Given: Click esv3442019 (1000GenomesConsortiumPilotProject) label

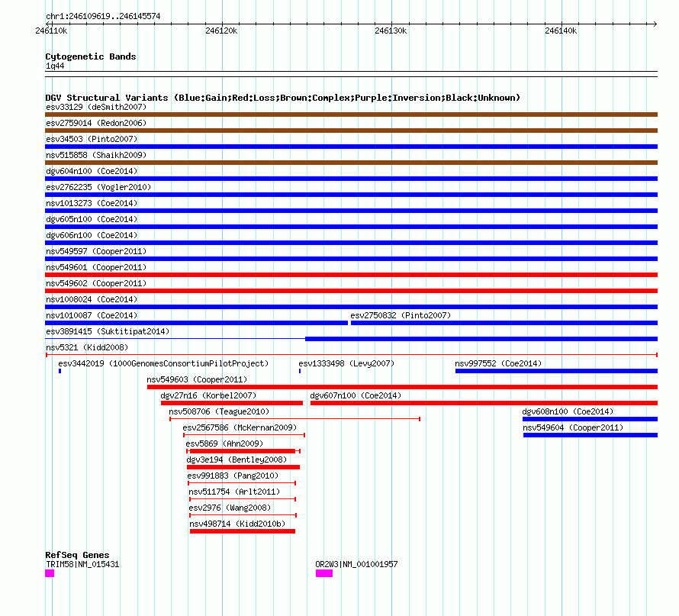Looking at the screenshot, I should (163, 363).
